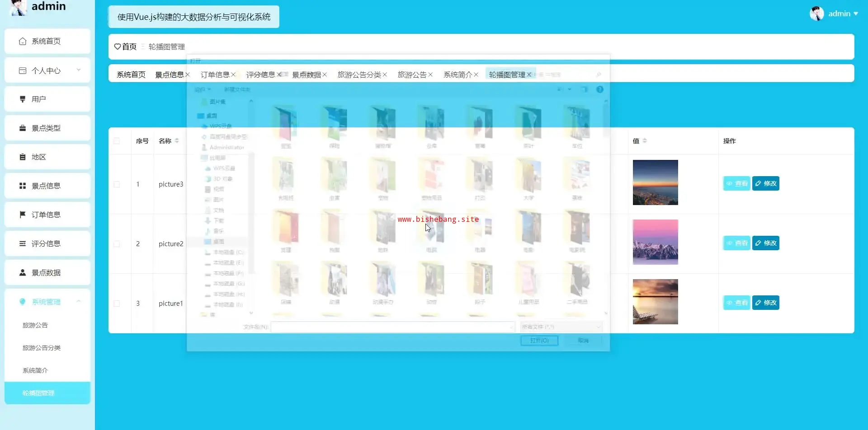Switch to the 评分信息 tab
Image resolution: width=868 pixels, height=430 pixels.
261,75
